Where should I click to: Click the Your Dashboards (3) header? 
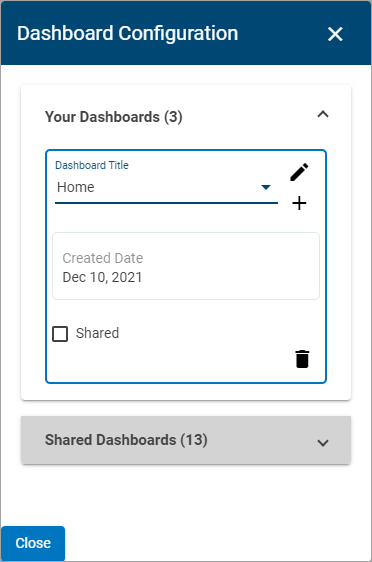114,117
